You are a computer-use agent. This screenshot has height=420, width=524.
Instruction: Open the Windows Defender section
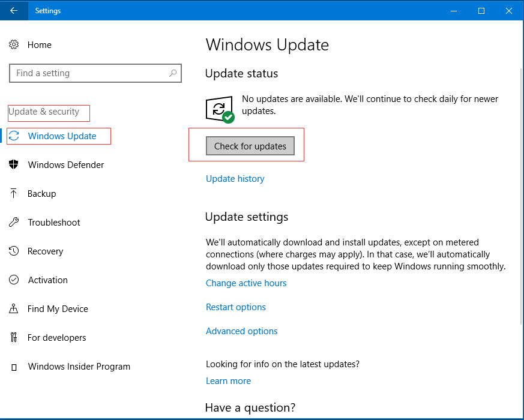point(66,165)
